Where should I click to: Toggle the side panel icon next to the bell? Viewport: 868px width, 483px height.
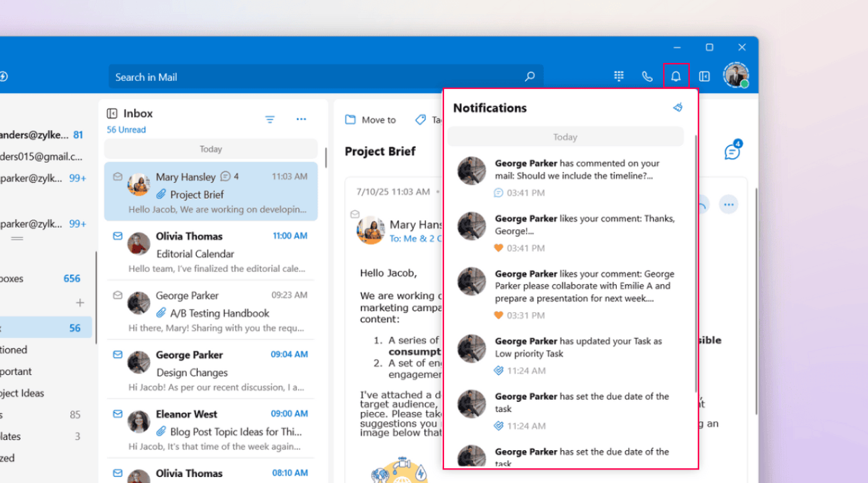[704, 76]
